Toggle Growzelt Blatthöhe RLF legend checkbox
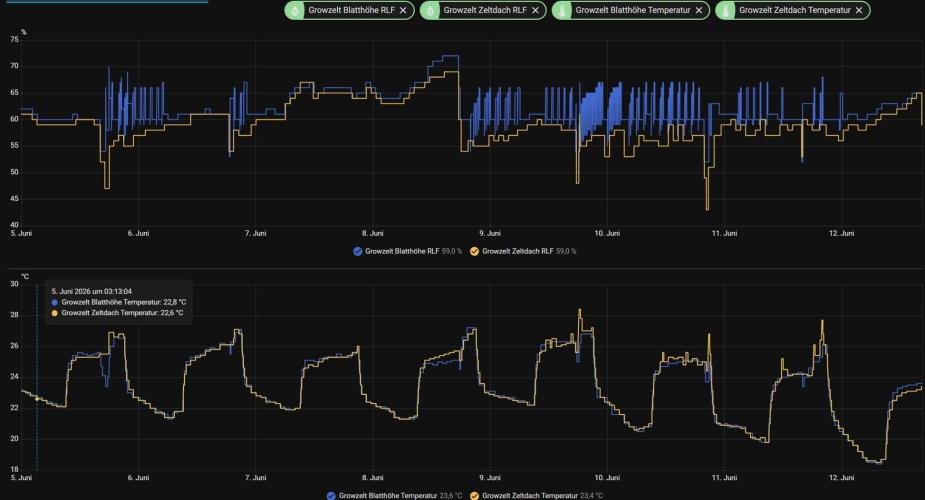Image resolution: width=925 pixels, height=500 pixels. [x=357, y=251]
